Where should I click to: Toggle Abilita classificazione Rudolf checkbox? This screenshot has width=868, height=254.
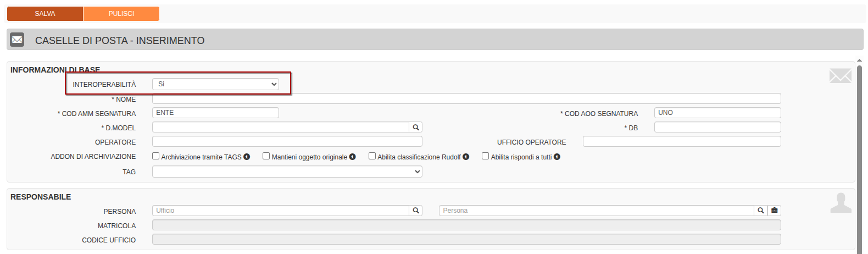point(372,156)
